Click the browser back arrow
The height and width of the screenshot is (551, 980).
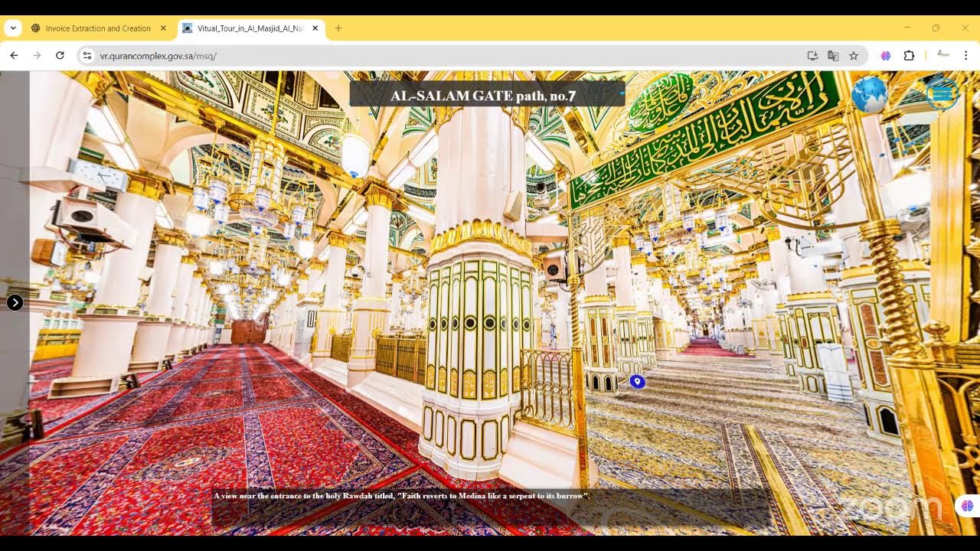14,55
